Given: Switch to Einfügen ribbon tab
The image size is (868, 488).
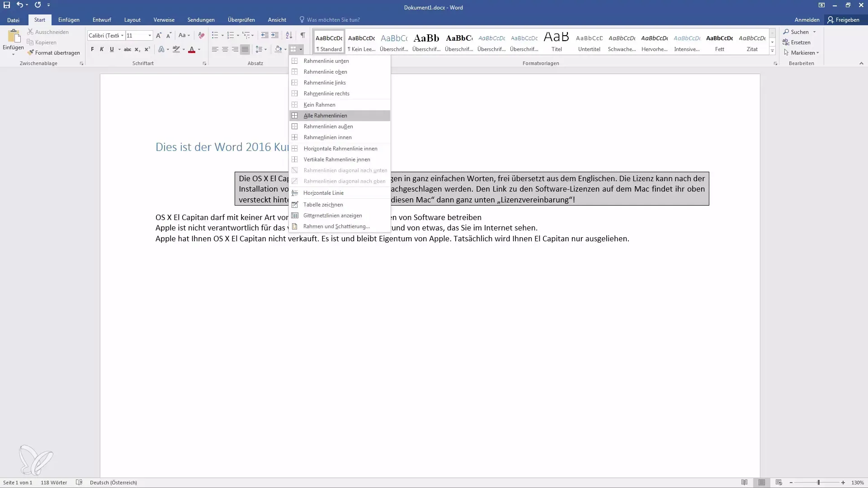Looking at the screenshot, I should click(x=69, y=20).
